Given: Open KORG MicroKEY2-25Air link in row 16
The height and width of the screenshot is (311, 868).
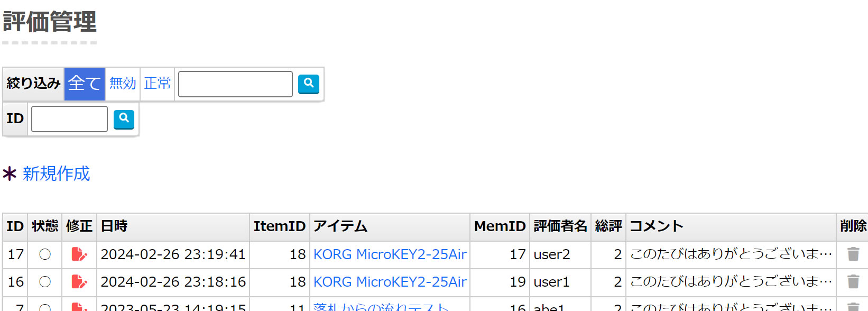Looking at the screenshot, I should click(390, 282).
